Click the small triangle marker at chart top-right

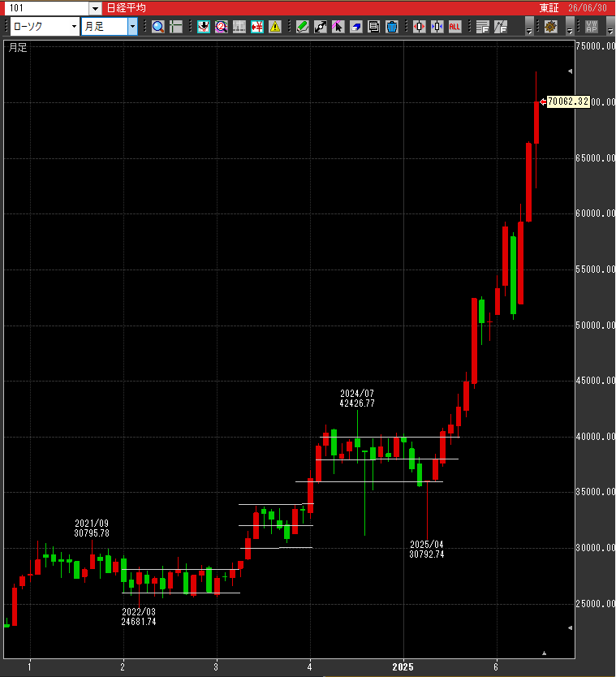click(571, 71)
